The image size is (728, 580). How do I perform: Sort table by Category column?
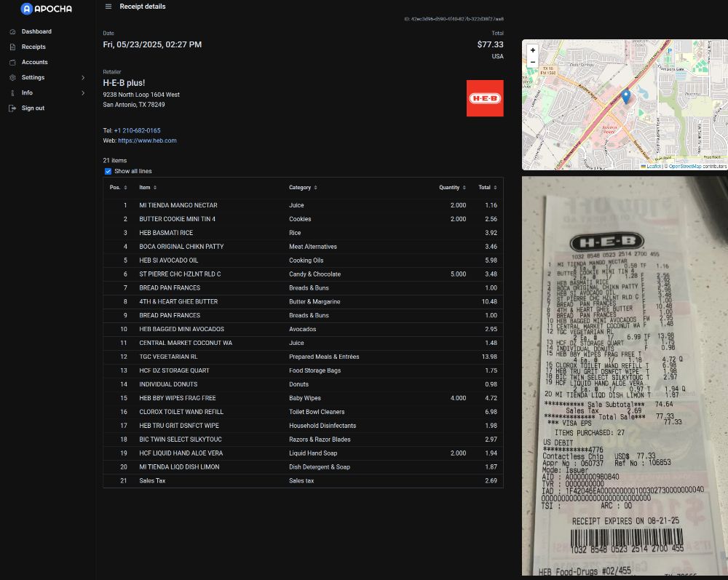click(303, 188)
